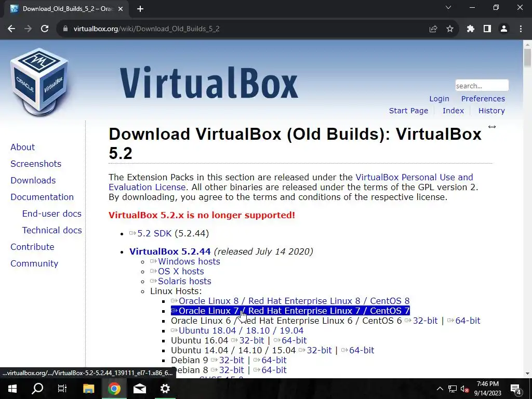
Task: Open Screenshots in sidebar
Action: pos(36,164)
